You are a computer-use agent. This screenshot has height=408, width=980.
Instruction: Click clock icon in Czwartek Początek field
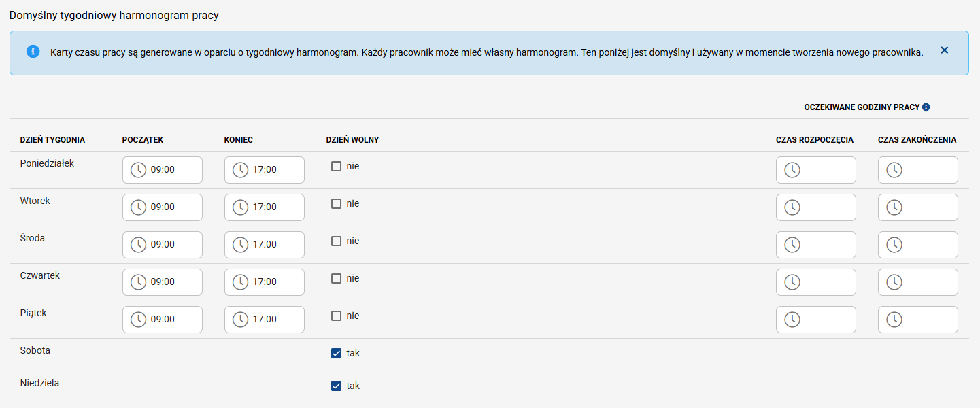139,282
